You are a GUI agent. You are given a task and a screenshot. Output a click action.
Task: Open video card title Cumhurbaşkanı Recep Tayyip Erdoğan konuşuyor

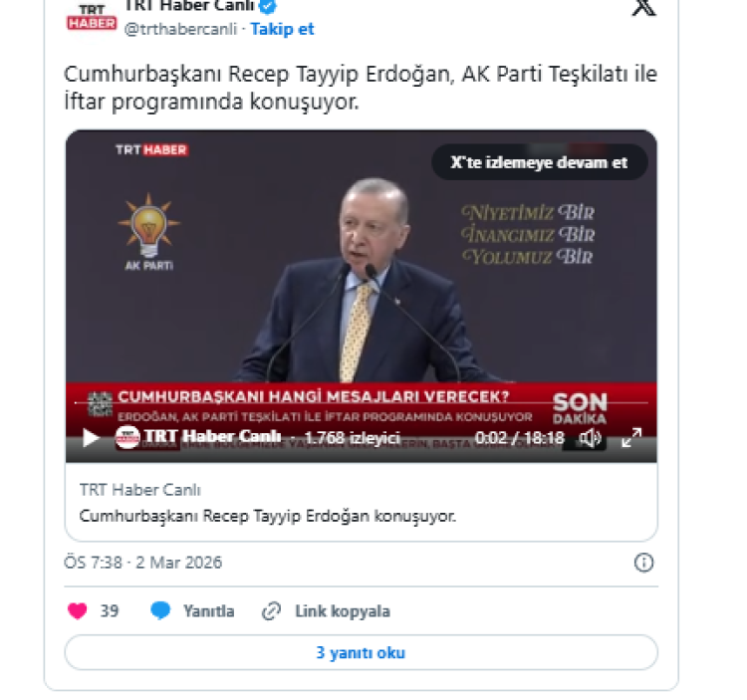click(267, 516)
